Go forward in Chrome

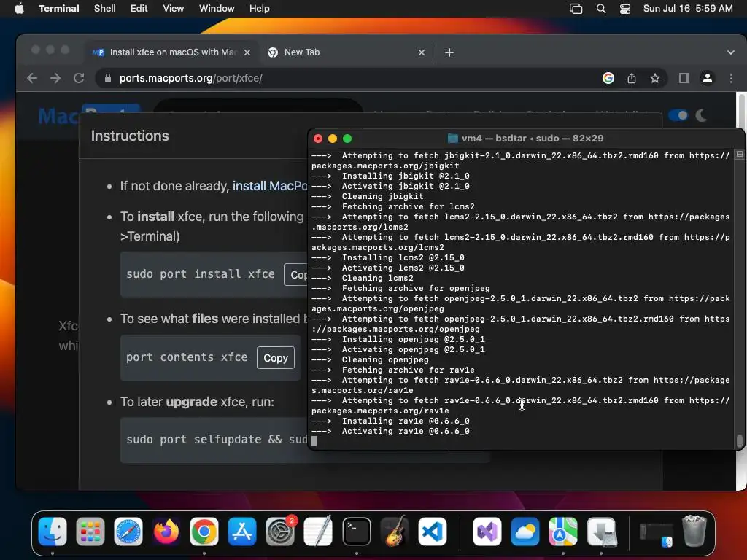[x=55, y=78]
